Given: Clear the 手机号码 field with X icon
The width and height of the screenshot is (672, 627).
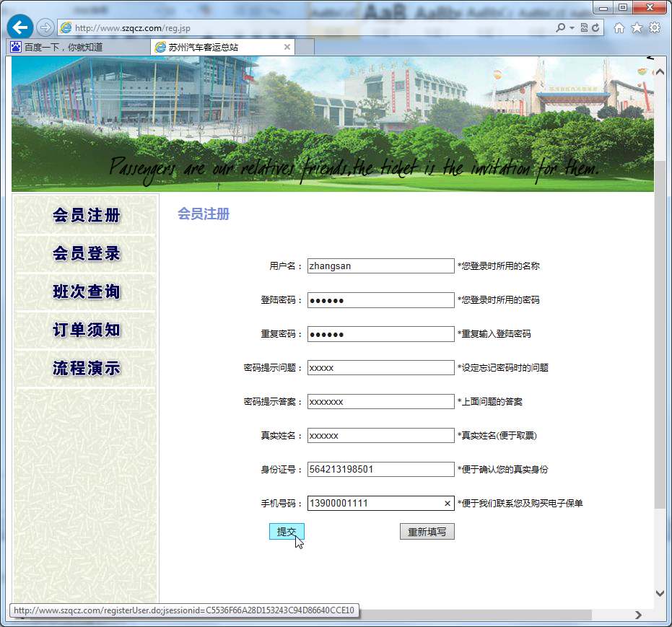Looking at the screenshot, I should pos(448,504).
